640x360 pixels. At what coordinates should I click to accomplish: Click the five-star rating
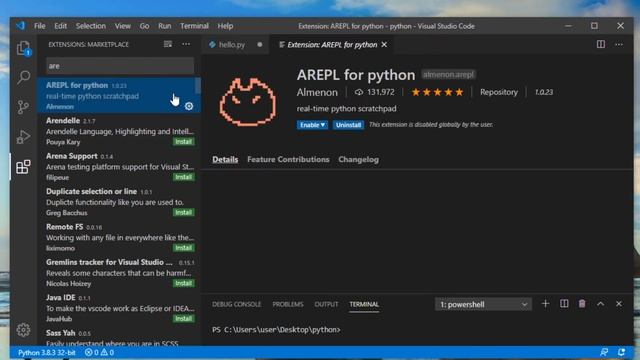437,92
